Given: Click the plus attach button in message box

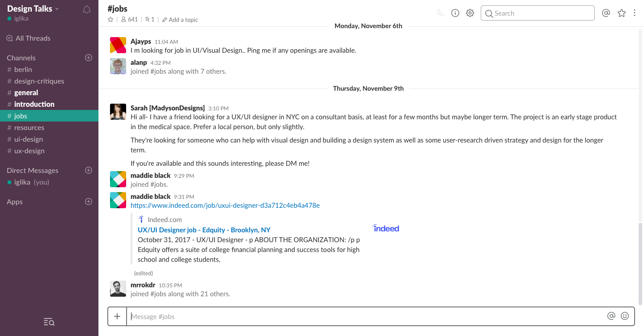Looking at the screenshot, I should (x=117, y=316).
